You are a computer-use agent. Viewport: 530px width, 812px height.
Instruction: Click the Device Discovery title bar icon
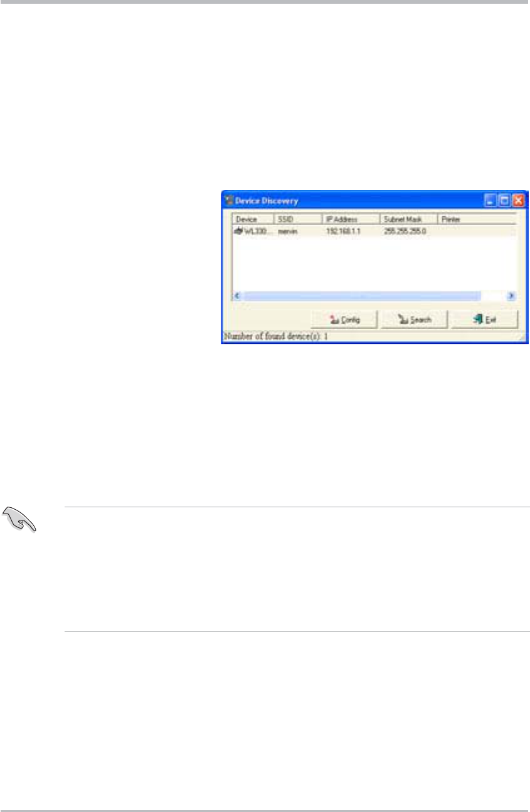(x=229, y=201)
